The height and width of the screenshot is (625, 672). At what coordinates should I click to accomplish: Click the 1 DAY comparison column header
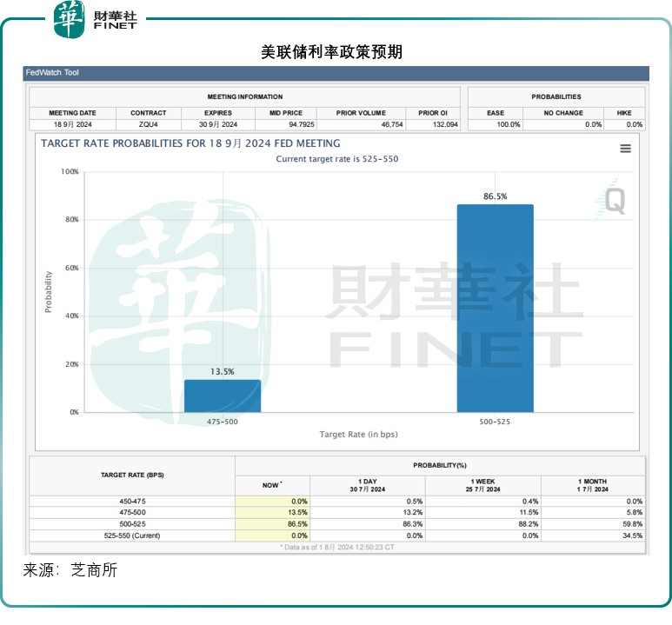coord(367,485)
